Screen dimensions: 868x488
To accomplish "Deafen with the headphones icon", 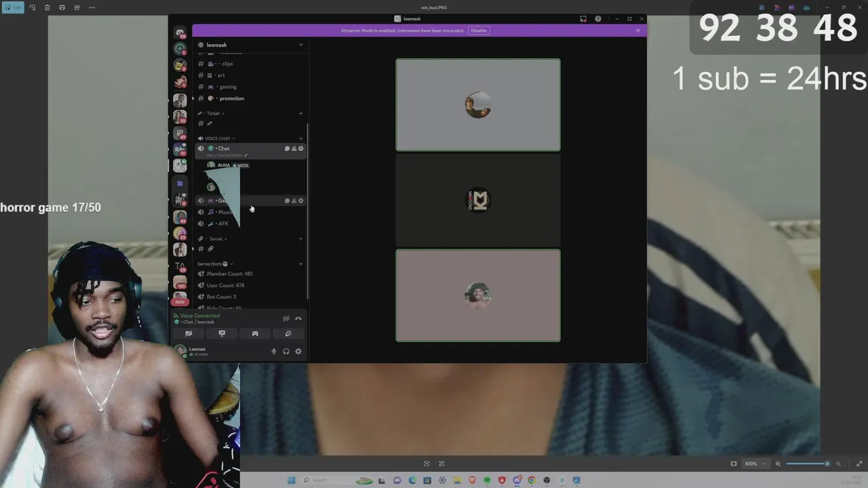I will 286,351.
